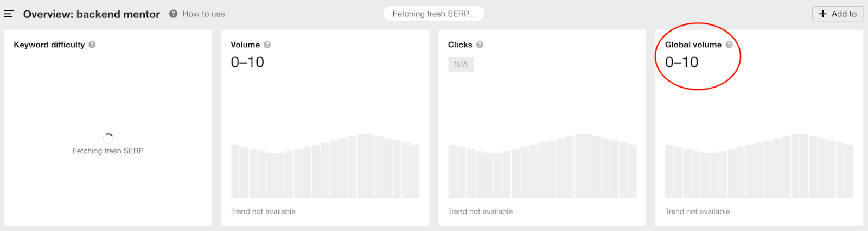Click the Fetching fresh SERP spinner
The width and height of the screenshot is (868, 231).
point(108,138)
